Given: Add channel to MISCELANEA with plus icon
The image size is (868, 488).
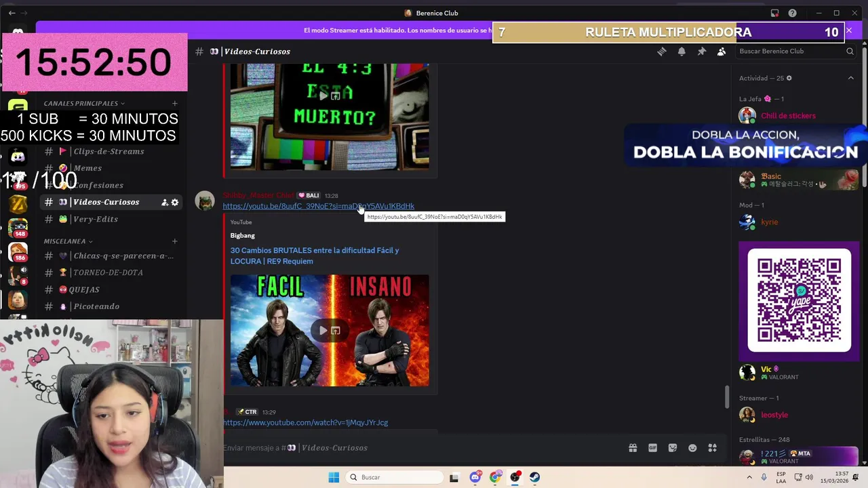Looking at the screenshot, I should pyautogui.click(x=175, y=241).
